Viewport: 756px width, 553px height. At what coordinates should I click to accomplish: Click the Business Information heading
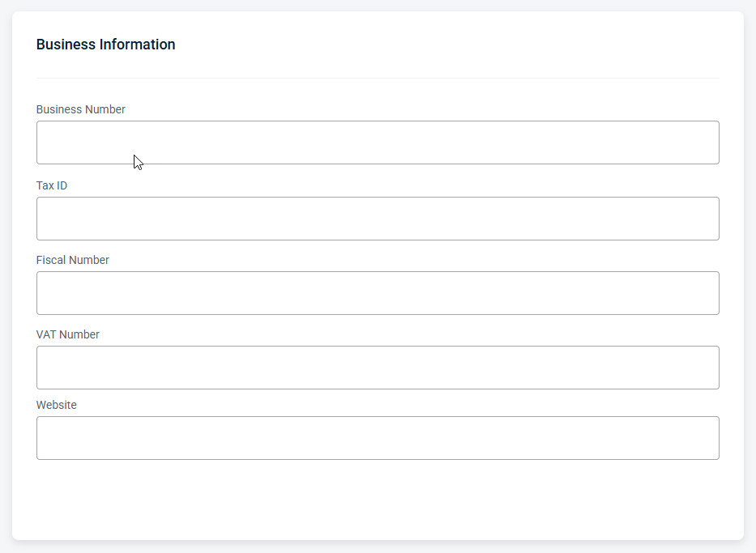[105, 45]
